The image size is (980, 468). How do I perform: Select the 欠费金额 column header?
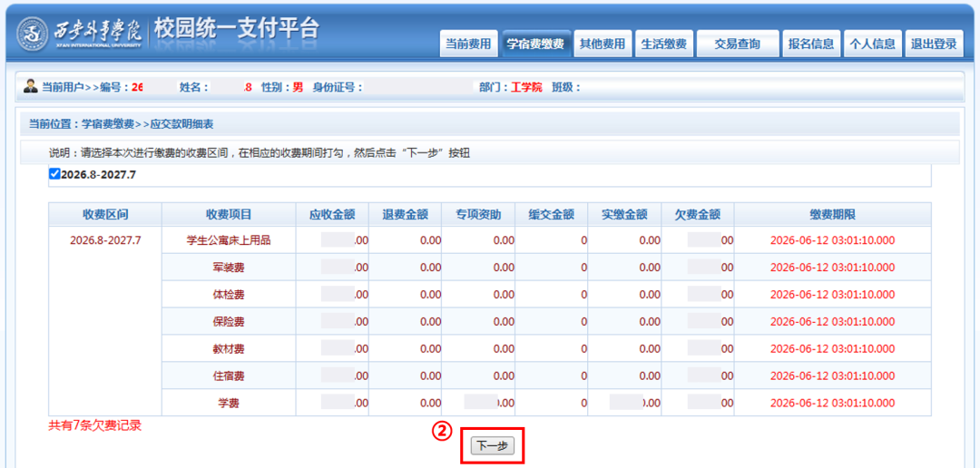698,214
